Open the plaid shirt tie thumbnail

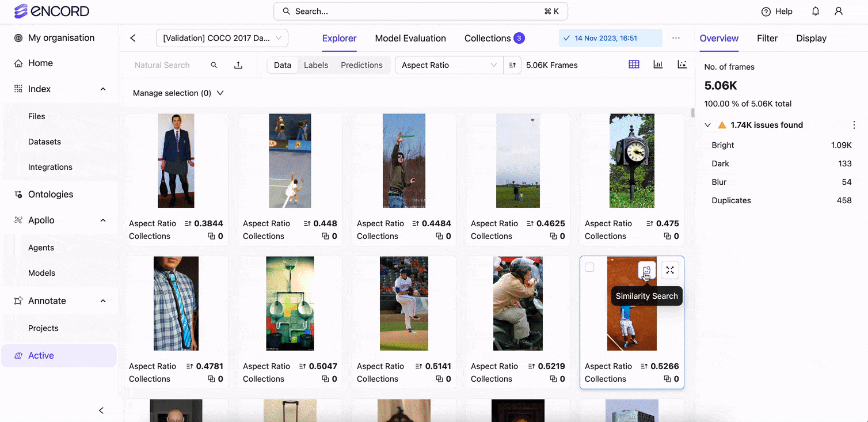(x=176, y=303)
